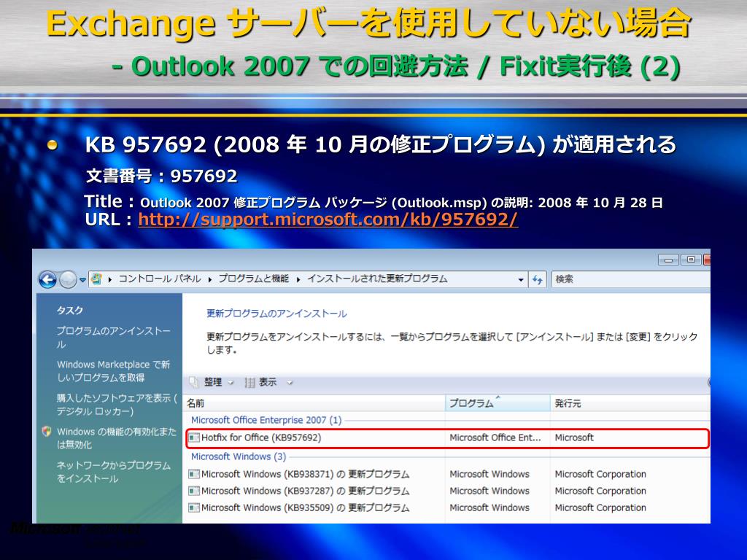Image resolution: width=747 pixels, height=560 pixels.
Task: Click the Forward navigation arrow button
Action: tap(68, 279)
